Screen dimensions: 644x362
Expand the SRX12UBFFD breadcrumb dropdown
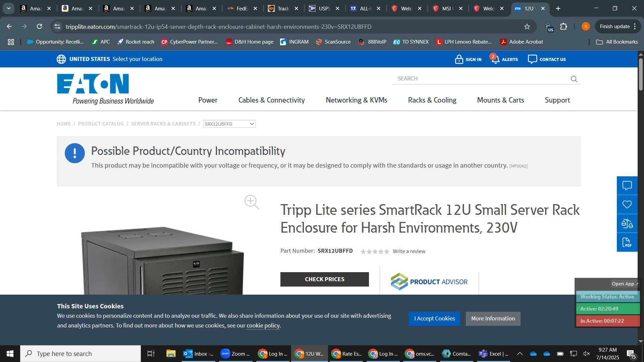229,124
